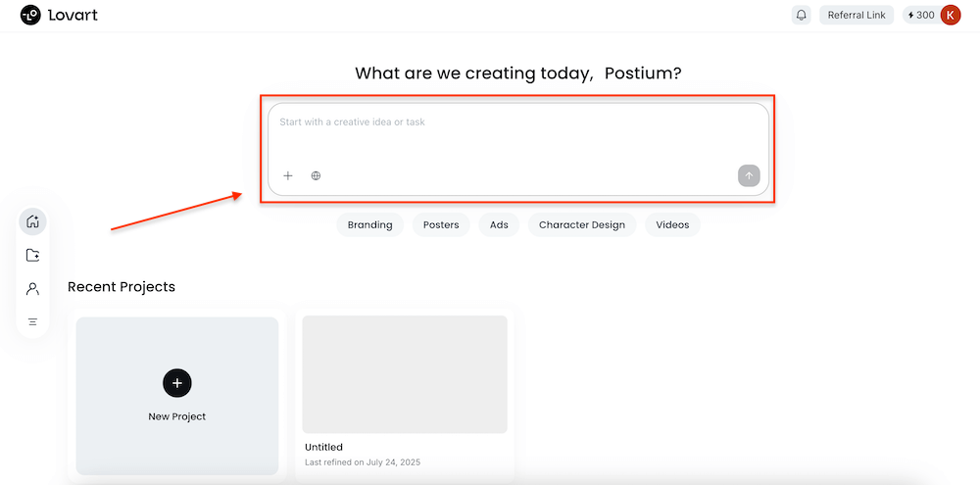Choose the Character Design chip
This screenshot has width=980, height=485.
pyautogui.click(x=582, y=225)
